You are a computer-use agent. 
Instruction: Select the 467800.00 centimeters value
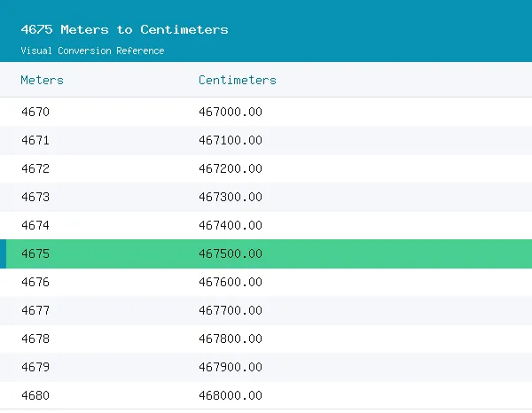[x=231, y=339]
